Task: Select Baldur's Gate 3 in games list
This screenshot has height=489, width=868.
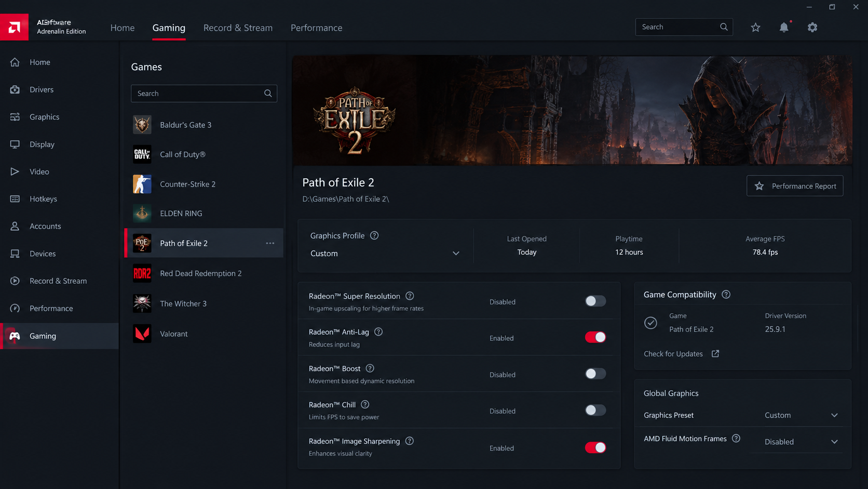Action: [x=204, y=125]
